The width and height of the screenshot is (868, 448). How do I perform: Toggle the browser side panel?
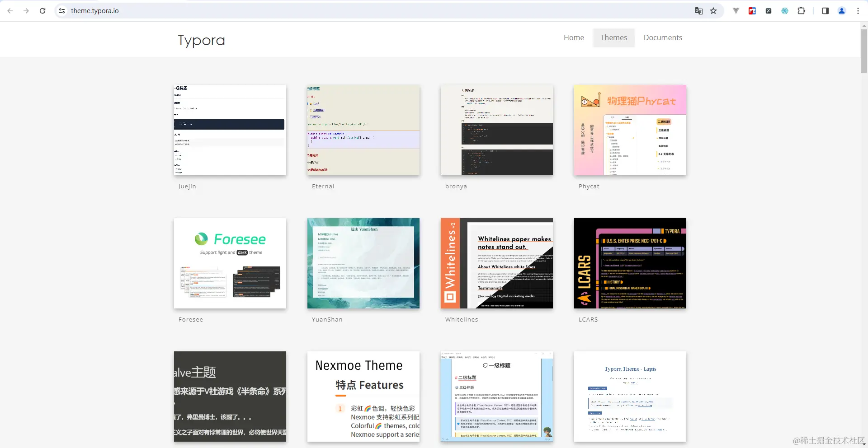click(x=826, y=11)
